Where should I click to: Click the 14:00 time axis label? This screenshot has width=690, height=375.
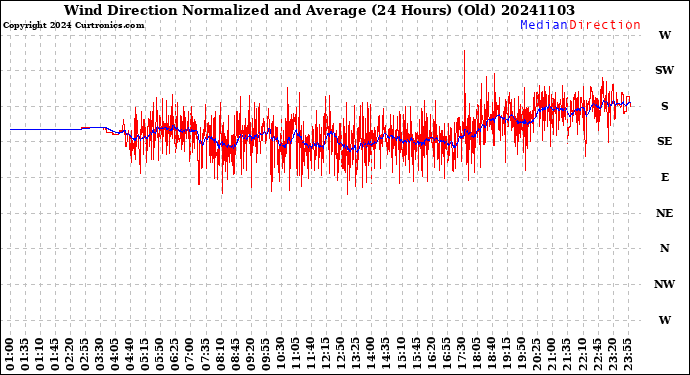[x=370, y=355]
